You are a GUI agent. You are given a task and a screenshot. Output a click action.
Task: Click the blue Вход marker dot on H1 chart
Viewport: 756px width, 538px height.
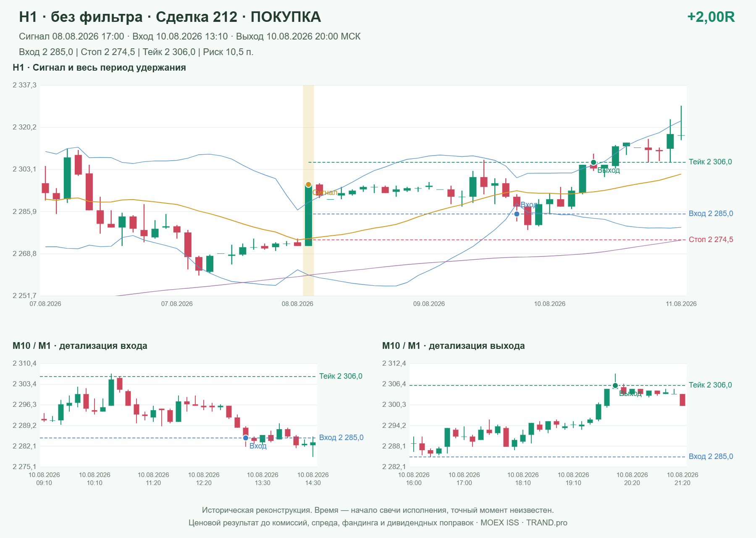(x=517, y=214)
